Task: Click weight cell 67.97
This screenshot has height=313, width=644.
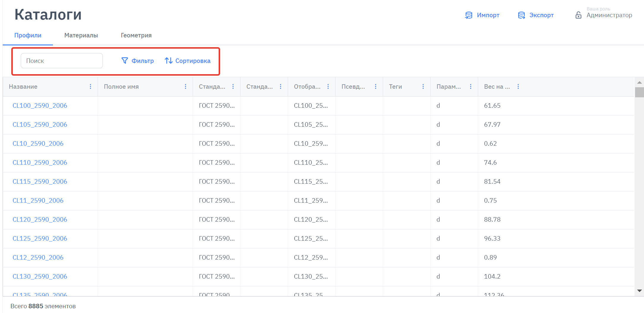Action: click(x=492, y=125)
